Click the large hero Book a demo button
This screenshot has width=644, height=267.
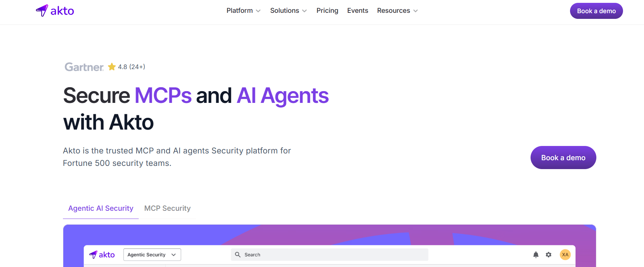click(563, 158)
